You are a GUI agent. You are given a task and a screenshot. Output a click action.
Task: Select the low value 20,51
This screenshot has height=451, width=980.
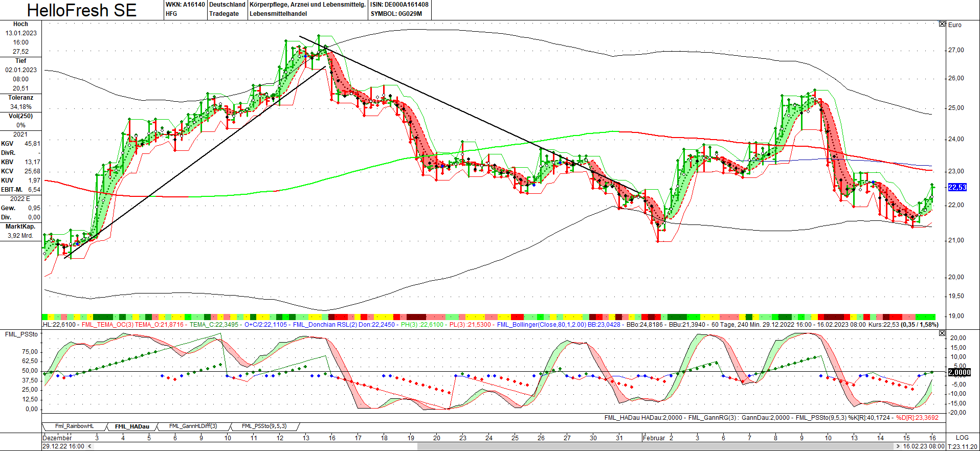click(x=20, y=88)
